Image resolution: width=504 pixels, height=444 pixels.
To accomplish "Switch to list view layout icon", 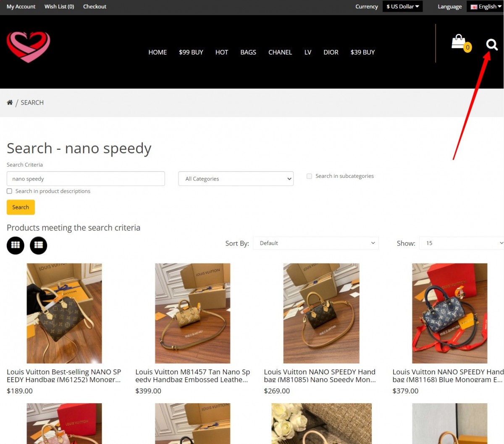I will coord(39,246).
